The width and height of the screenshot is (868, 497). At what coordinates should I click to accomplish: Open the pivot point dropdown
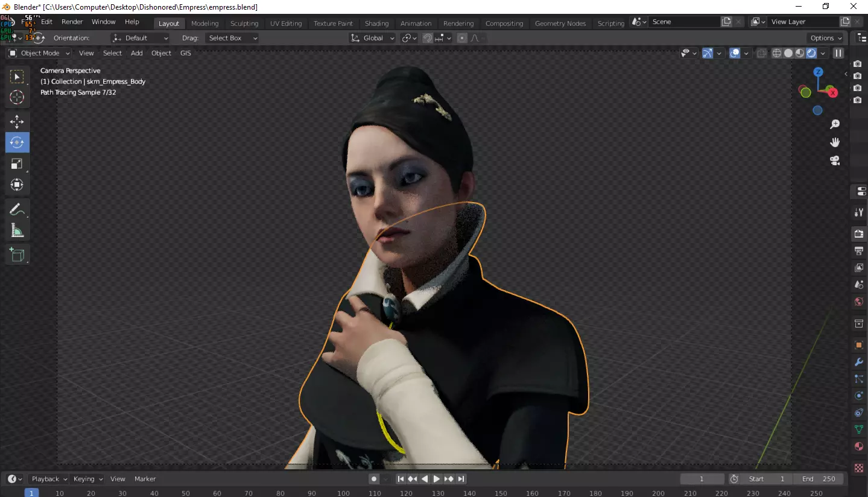410,38
